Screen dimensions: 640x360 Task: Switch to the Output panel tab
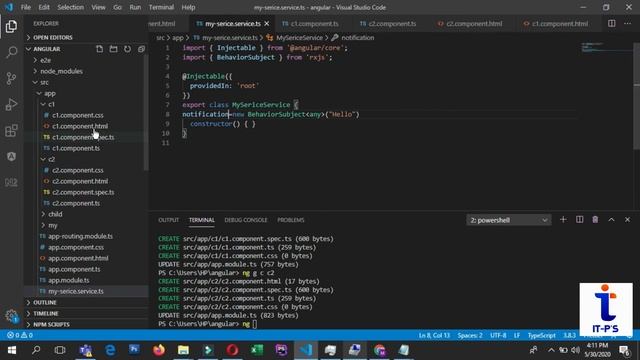click(169, 220)
